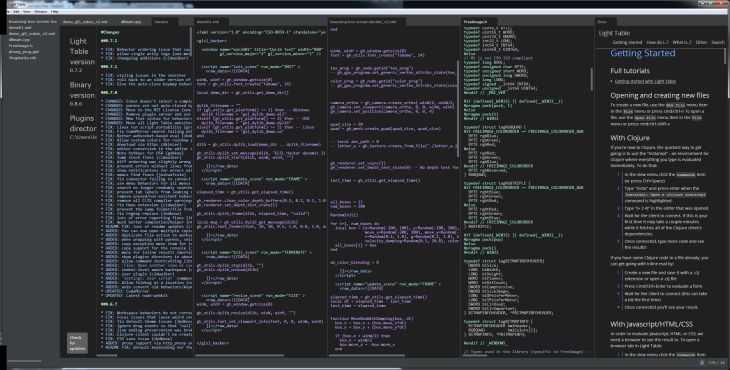The height and width of the screenshot is (370, 730).
Task: Open demo_gl3_cubes_v2.xml in the open-files list
Action: click(32, 34)
